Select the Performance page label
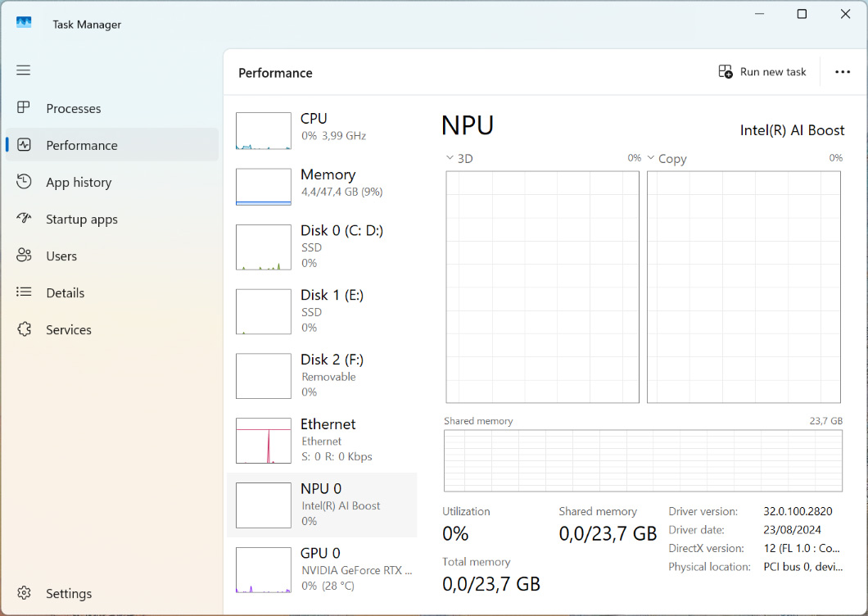This screenshot has height=616, width=868. (82, 145)
